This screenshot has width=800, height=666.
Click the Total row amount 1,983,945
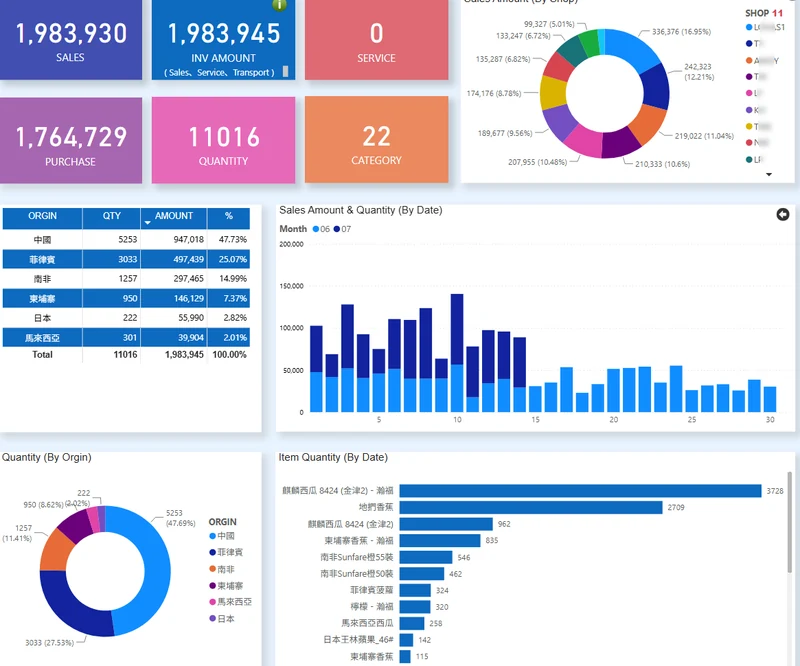184,355
